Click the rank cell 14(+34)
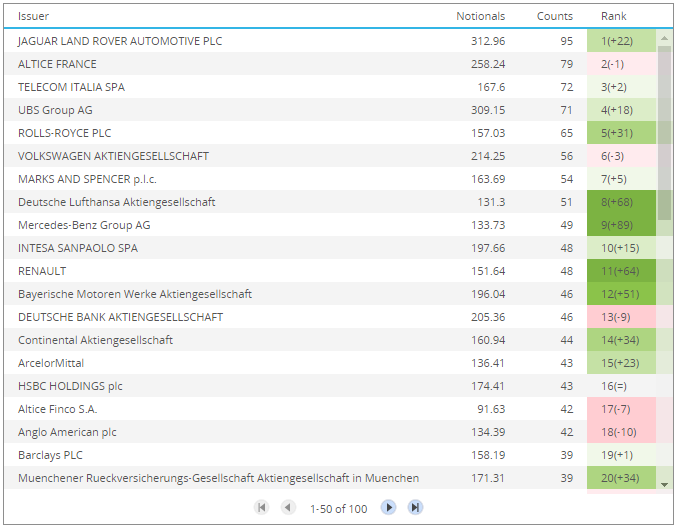This screenshot has height=529, width=678. [x=621, y=340]
